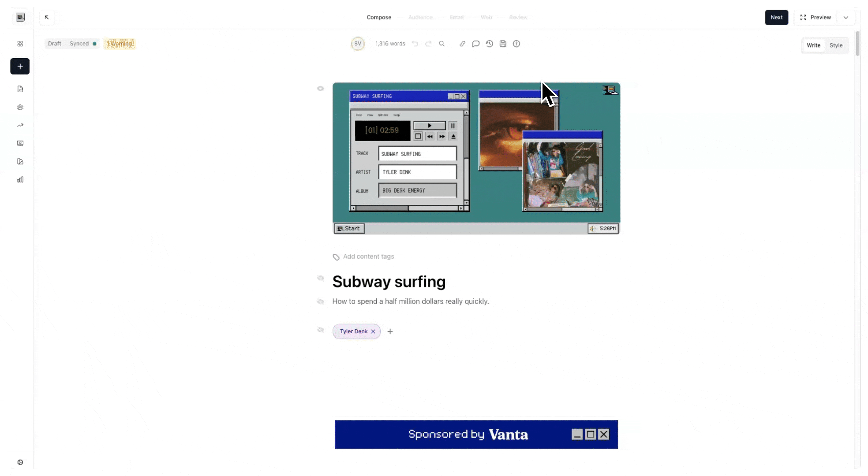This screenshot has height=476, width=868.
Task: Expand the dropdown chevron next to Preview
Action: [x=846, y=17]
